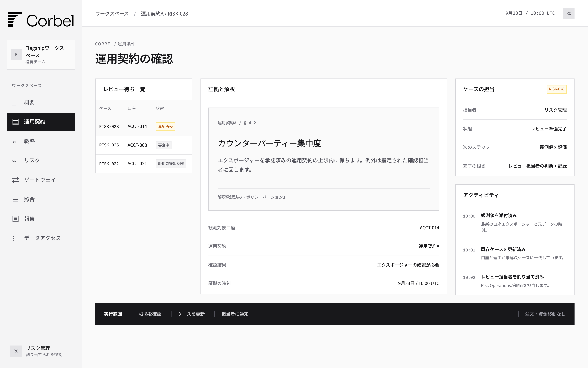Click the RO avatar beside リスク管理
This screenshot has width=588, height=368.
(16, 351)
